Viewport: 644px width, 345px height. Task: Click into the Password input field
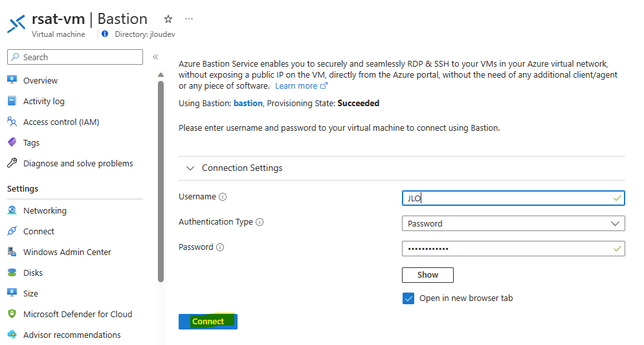pyautogui.click(x=513, y=249)
